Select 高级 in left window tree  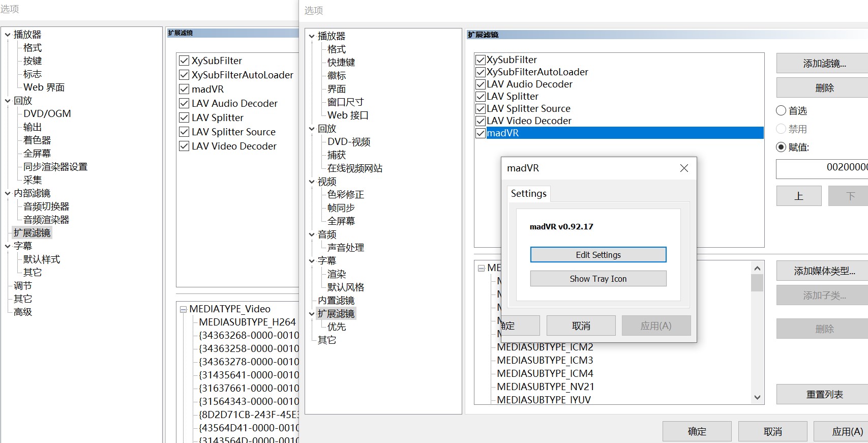(23, 312)
